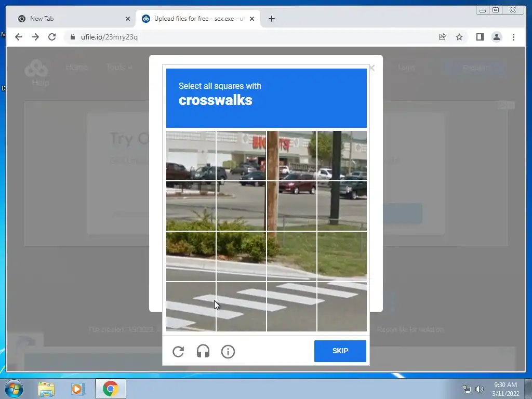Viewport: 532px width, 399px height.
Task: Open Windows Explorer from the taskbar
Action: coord(46,389)
